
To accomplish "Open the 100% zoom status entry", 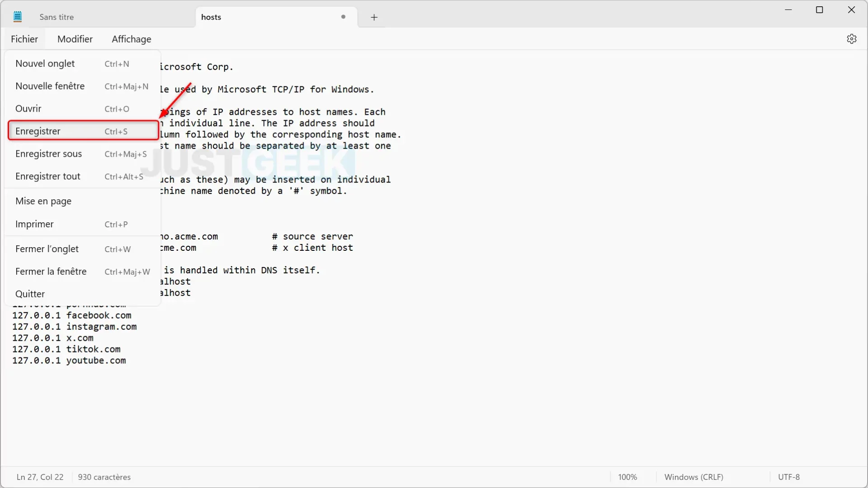I will point(627,477).
